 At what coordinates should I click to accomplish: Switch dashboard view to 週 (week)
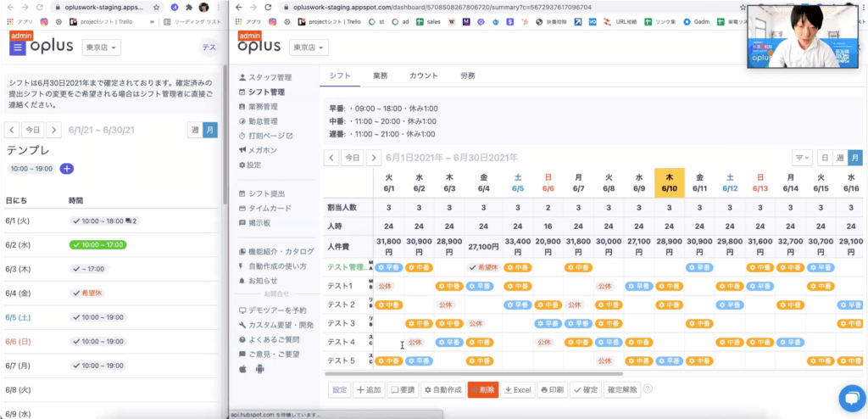[840, 158]
